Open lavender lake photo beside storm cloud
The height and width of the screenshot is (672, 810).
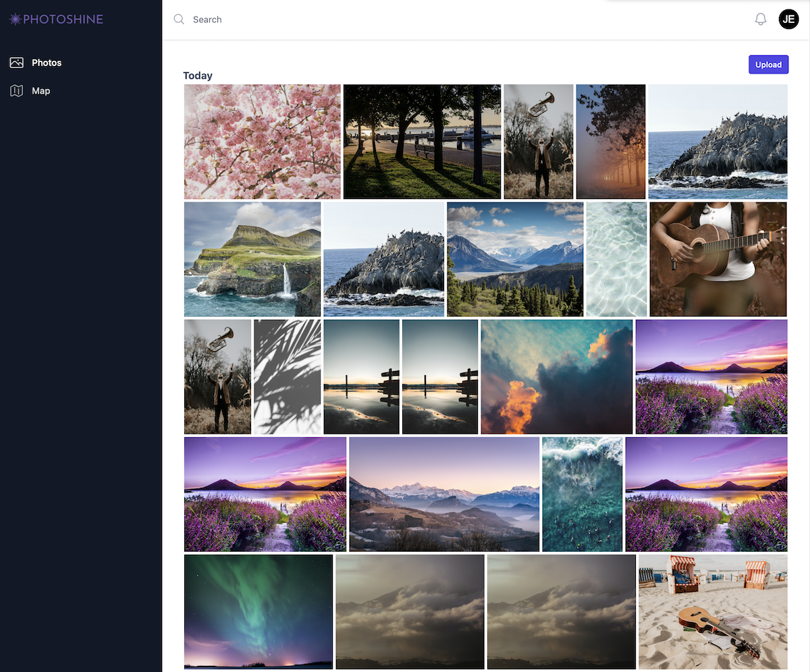(x=711, y=376)
